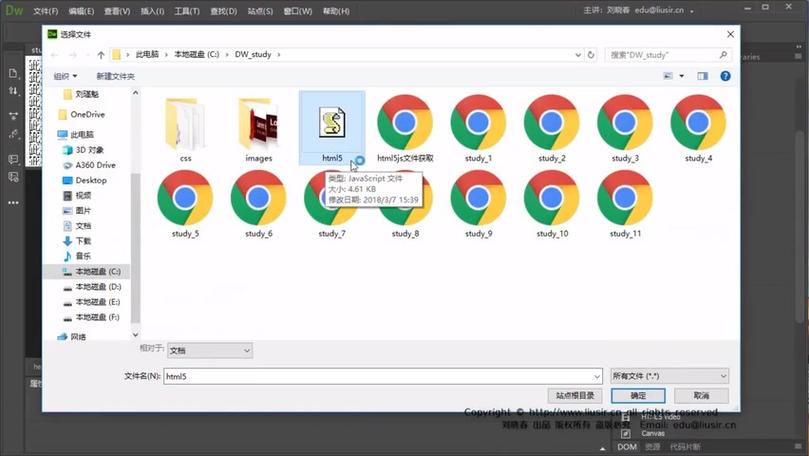Open the 编辑(E) menu
809x456 pixels.
coord(81,11)
